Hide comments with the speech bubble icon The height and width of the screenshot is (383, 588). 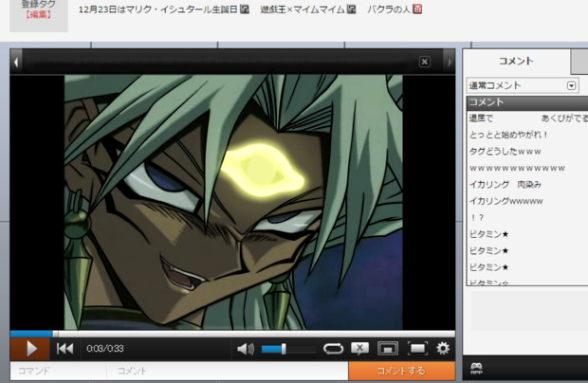(360, 349)
